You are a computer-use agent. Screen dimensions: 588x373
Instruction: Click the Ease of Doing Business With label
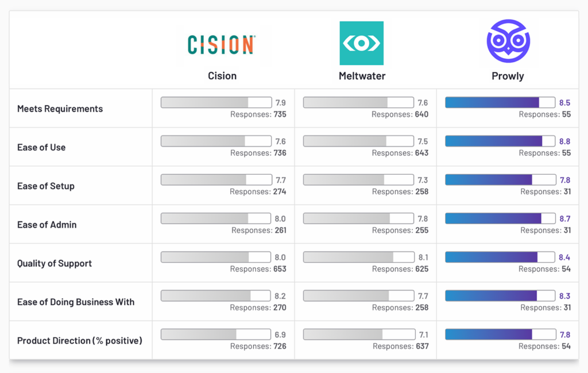click(76, 302)
